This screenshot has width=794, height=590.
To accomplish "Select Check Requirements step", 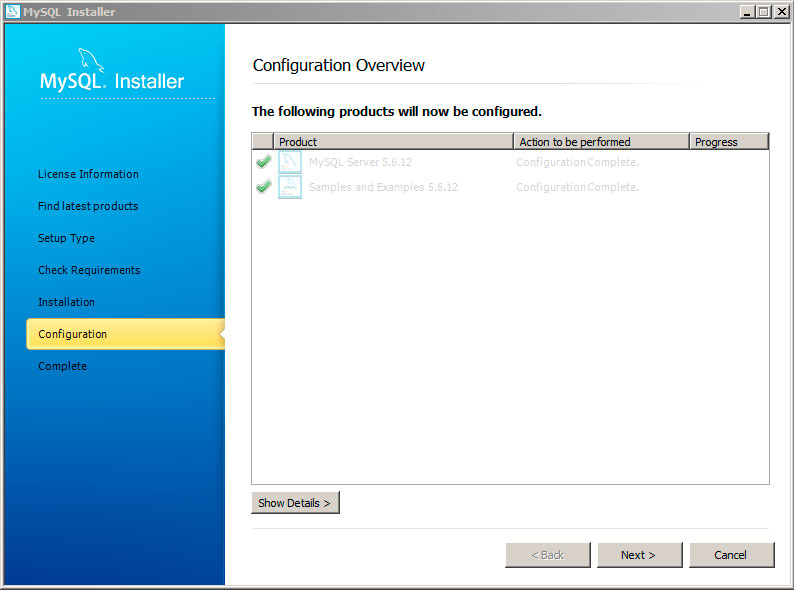I will coord(89,270).
